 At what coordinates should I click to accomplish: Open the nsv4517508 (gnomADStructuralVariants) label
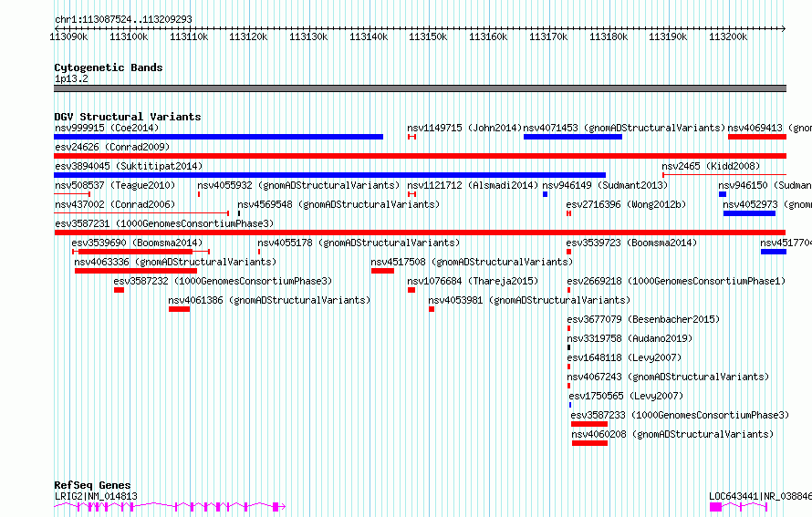point(472,262)
